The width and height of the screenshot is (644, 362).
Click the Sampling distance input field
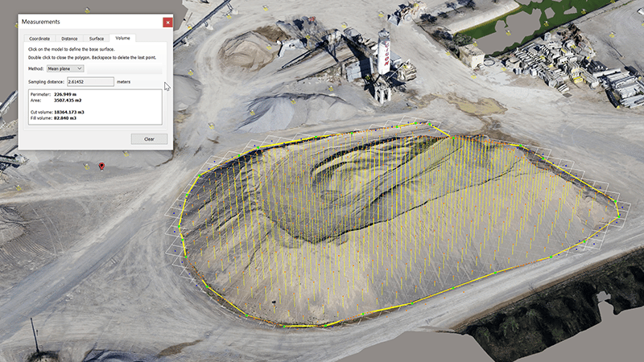(91, 82)
